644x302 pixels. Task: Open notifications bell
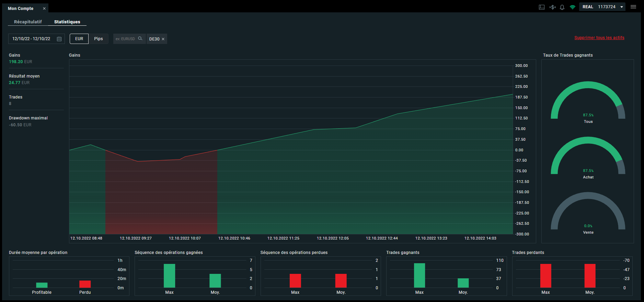pyautogui.click(x=562, y=7)
